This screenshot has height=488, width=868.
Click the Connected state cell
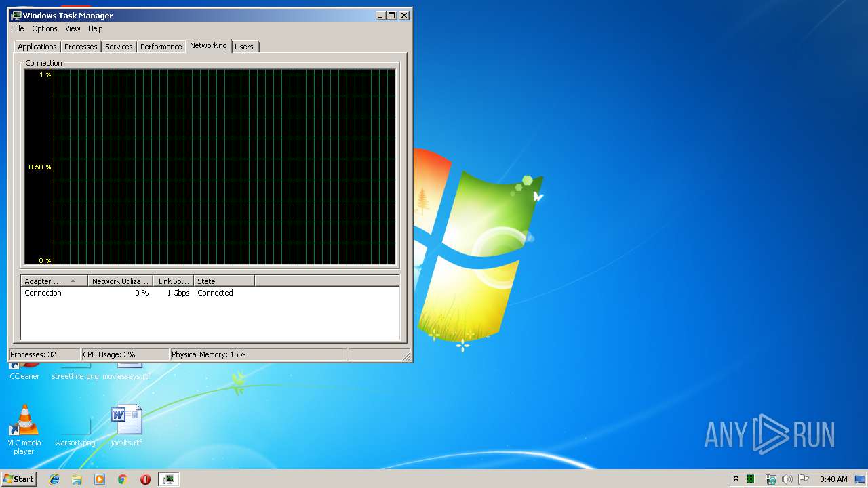click(215, 293)
